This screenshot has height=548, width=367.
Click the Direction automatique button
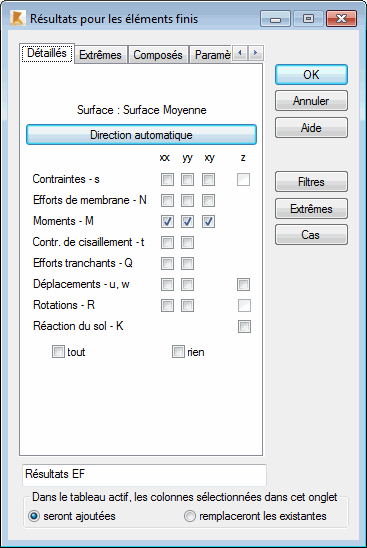click(x=141, y=135)
